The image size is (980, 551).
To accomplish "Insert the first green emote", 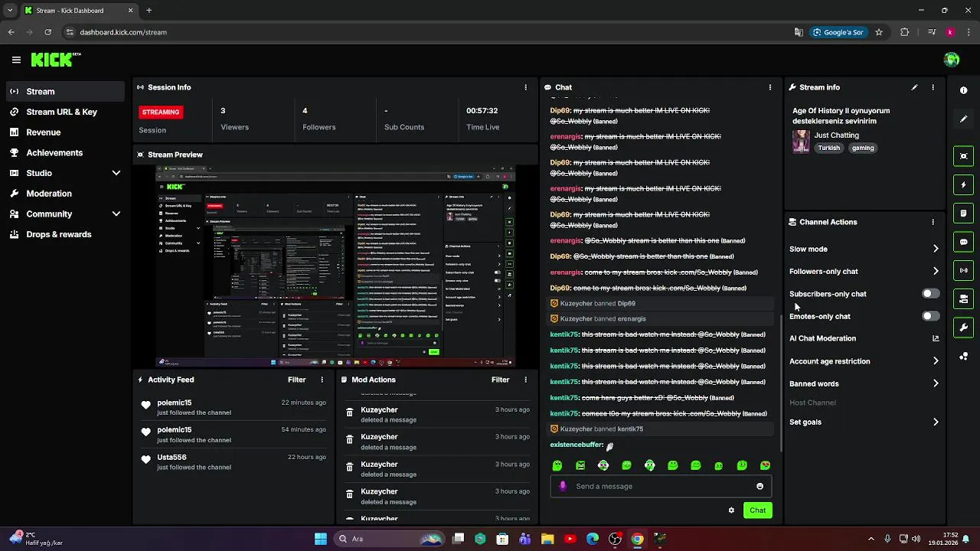I will pyautogui.click(x=557, y=465).
